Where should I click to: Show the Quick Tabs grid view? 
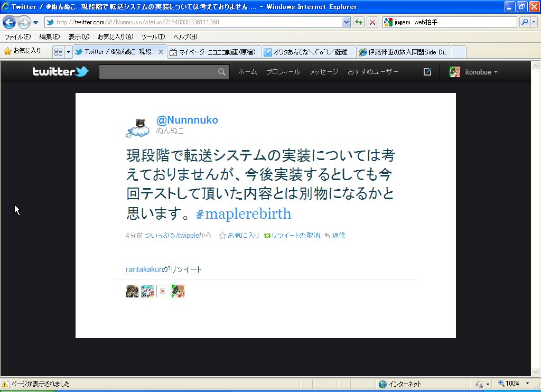coord(58,52)
